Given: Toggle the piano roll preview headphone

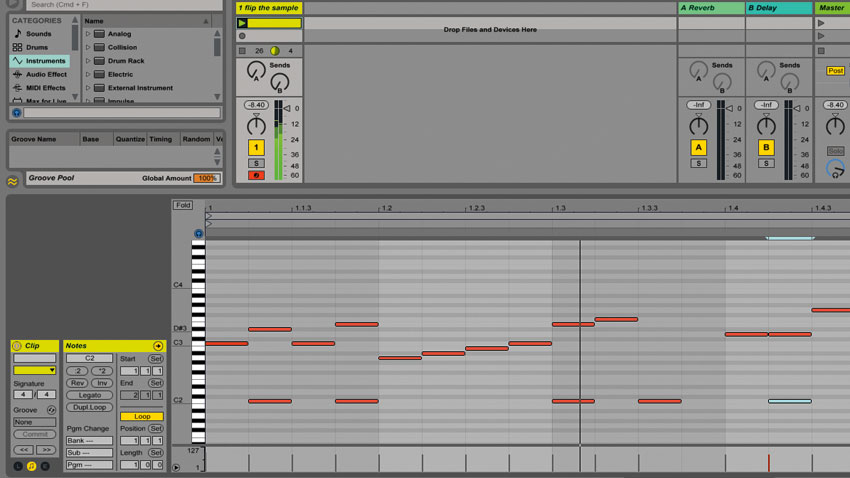Looking at the screenshot, I should click(198, 234).
